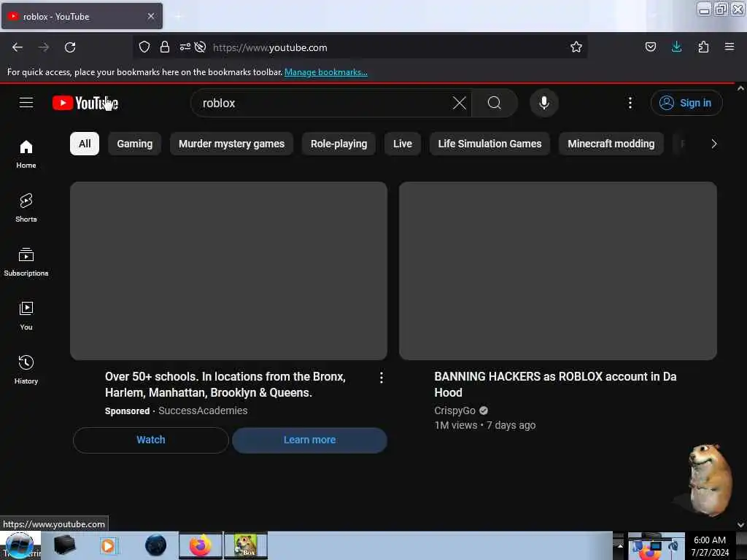Select the Role-playing filter chip
747x560 pixels.
point(338,144)
